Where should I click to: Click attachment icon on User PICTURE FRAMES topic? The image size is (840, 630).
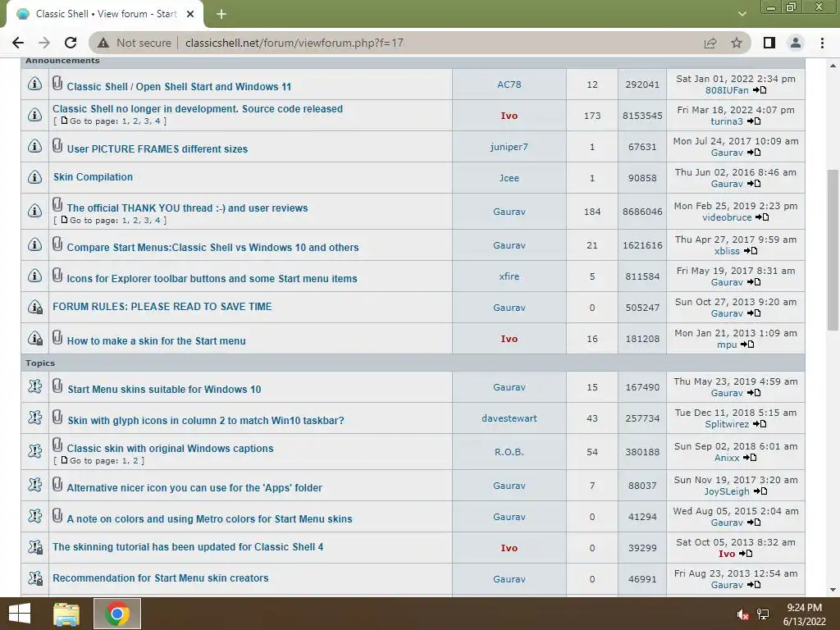(57, 145)
